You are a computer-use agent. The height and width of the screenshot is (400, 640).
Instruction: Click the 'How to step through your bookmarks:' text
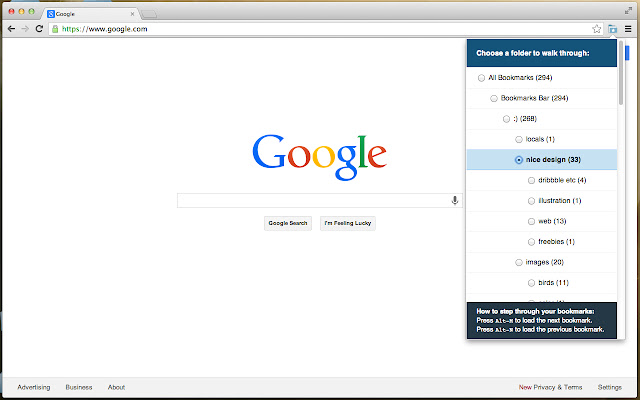click(x=536, y=311)
